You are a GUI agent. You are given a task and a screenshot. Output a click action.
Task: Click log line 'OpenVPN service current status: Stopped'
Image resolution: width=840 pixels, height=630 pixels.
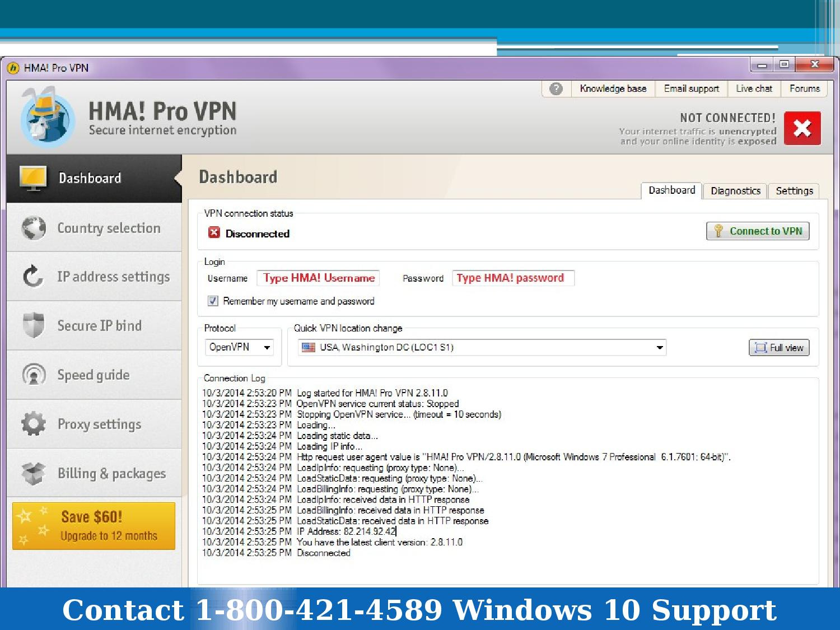click(330, 404)
